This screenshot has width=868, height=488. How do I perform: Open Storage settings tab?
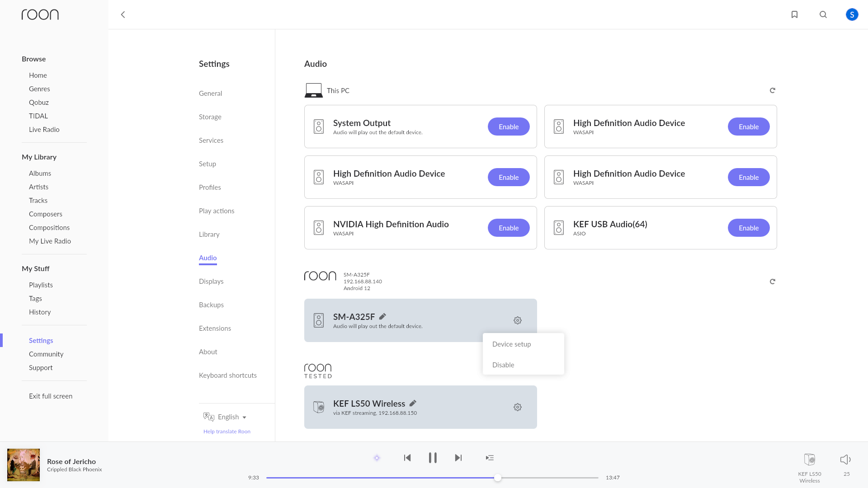pyautogui.click(x=210, y=117)
